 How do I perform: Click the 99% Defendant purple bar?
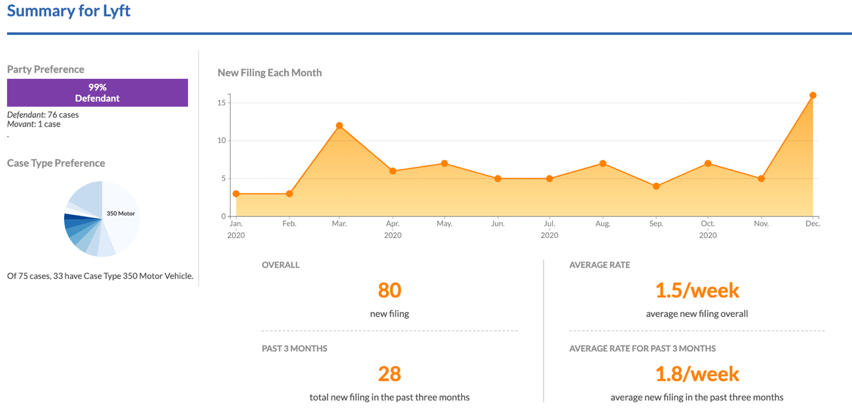click(x=97, y=92)
